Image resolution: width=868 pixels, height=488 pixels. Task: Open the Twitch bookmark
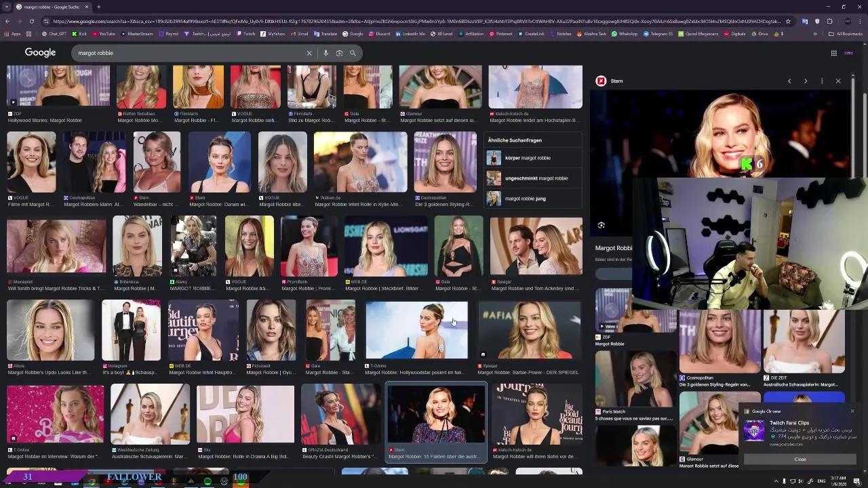(246, 33)
